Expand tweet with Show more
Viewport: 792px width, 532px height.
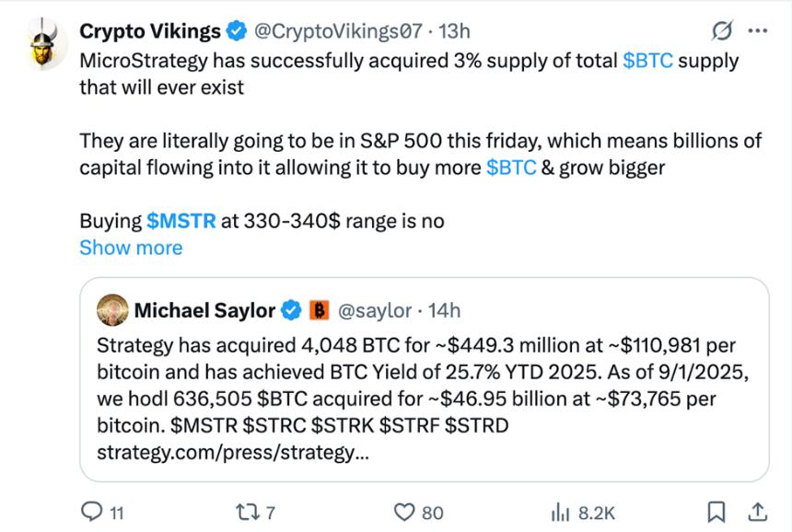click(131, 248)
